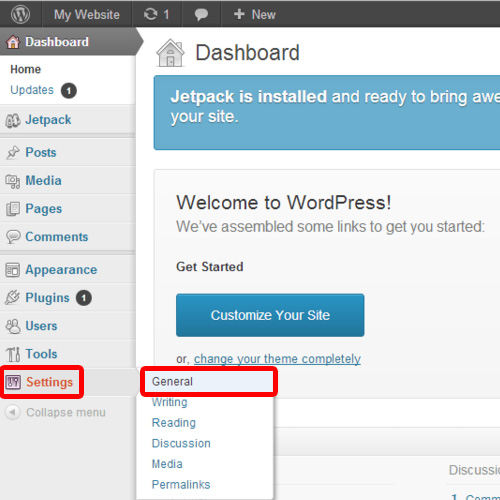
Task: Click the Posts pushpin icon
Action: coord(13,153)
